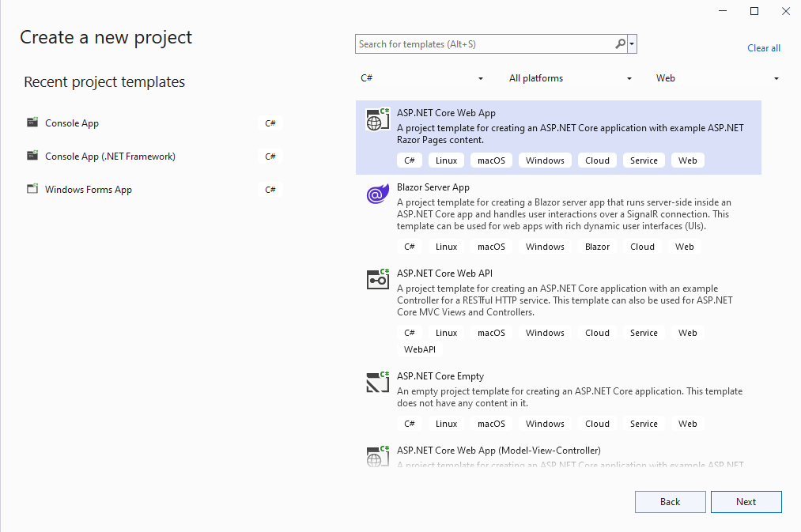
Task: Click the Clear all link
Action: point(763,48)
